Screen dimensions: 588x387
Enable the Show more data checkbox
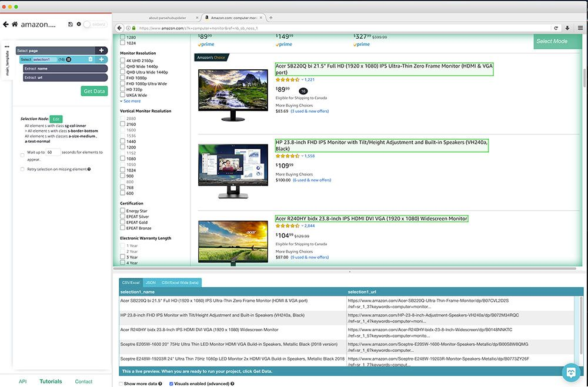click(x=121, y=383)
